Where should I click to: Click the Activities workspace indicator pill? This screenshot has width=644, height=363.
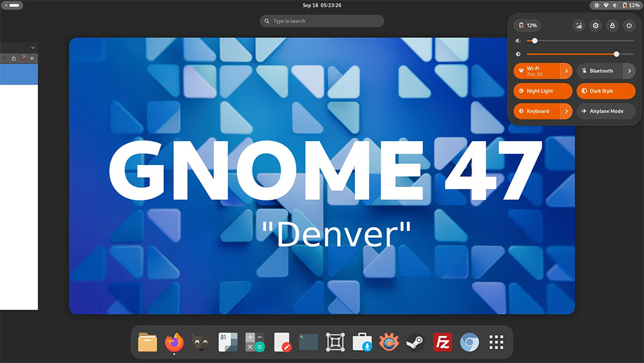(x=12, y=5)
